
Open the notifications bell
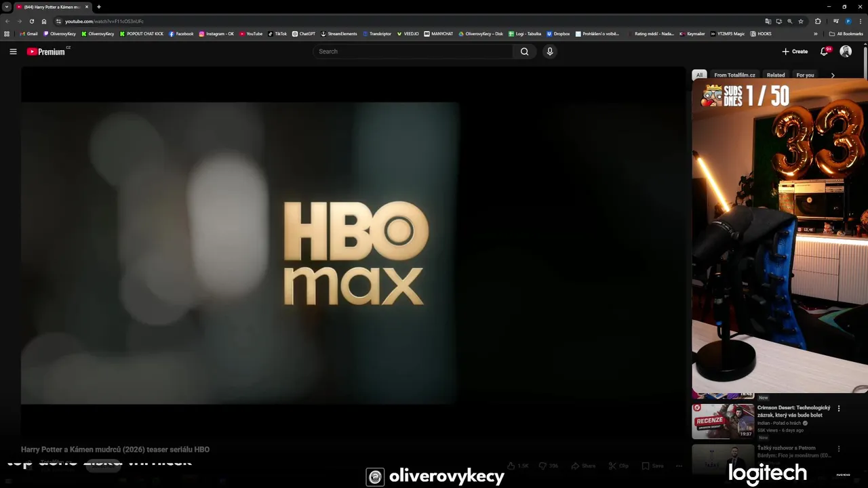(825, 52)
